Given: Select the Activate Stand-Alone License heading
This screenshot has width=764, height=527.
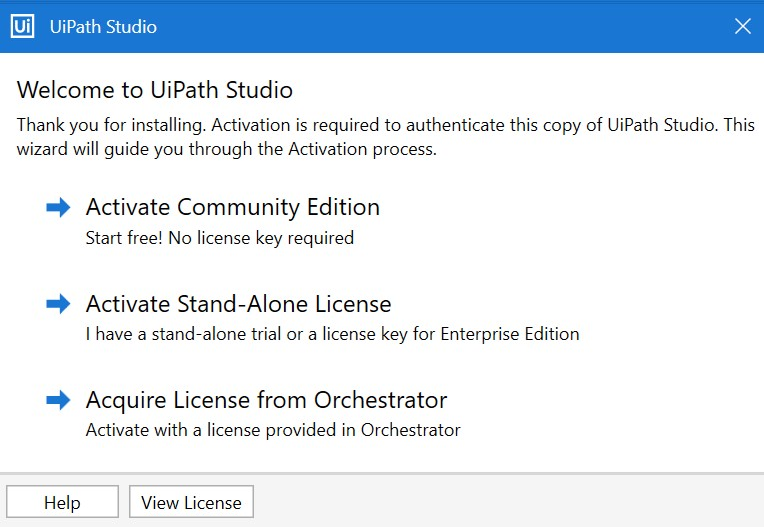Looking at the screenshot, I should (x=238, y=304).
